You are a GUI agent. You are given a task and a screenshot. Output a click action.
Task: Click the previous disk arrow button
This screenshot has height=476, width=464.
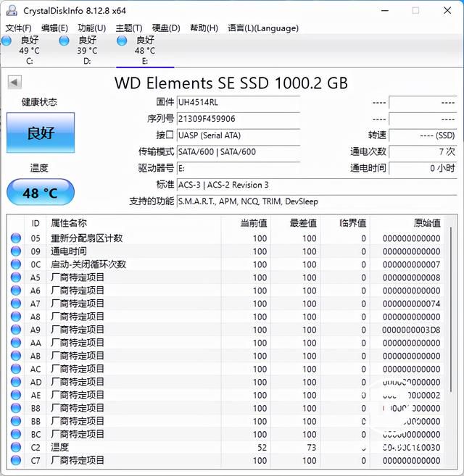(x=14, y=82)
